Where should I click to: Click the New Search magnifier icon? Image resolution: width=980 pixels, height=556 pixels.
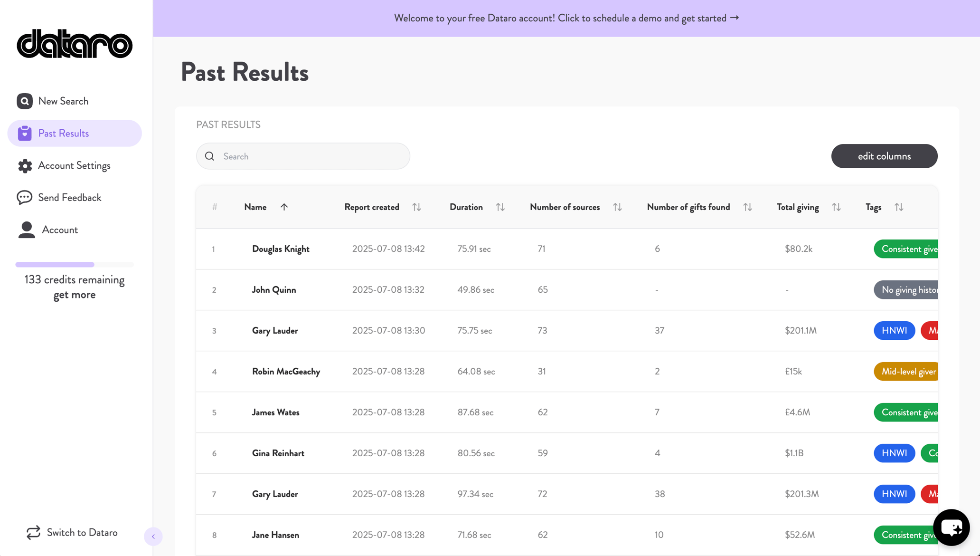pos(25,101)
